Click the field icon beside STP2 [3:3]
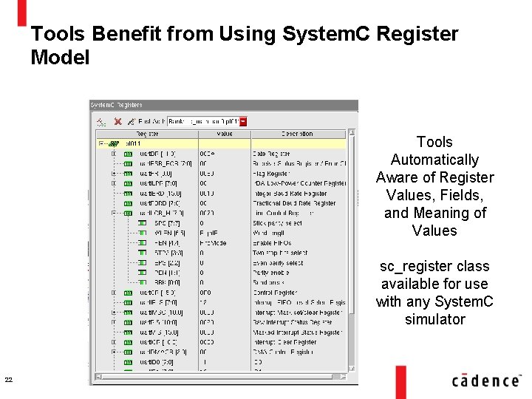532x399 pixels. tap(143, 253)
